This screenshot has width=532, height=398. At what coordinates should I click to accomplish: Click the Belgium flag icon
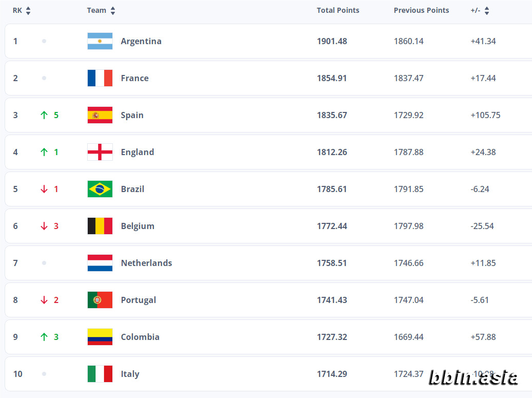[x=100, y=226]
